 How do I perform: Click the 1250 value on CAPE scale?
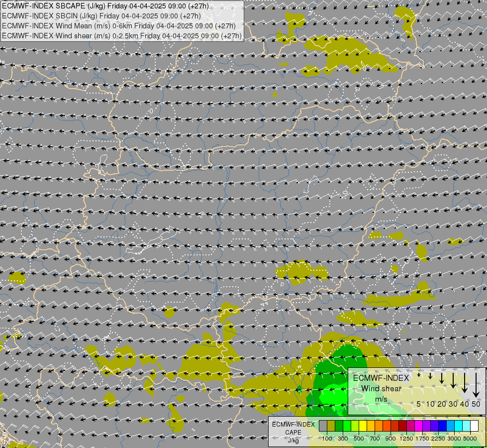click(406, 439)
